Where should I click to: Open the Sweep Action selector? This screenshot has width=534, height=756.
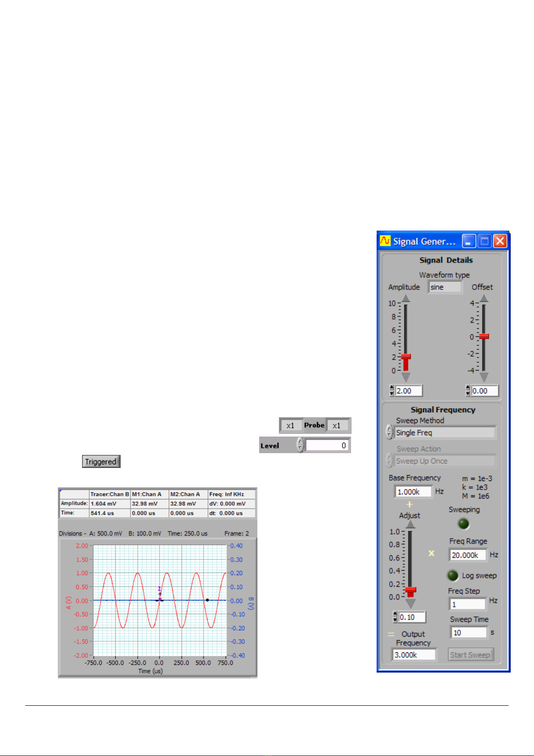pos(445,461)
